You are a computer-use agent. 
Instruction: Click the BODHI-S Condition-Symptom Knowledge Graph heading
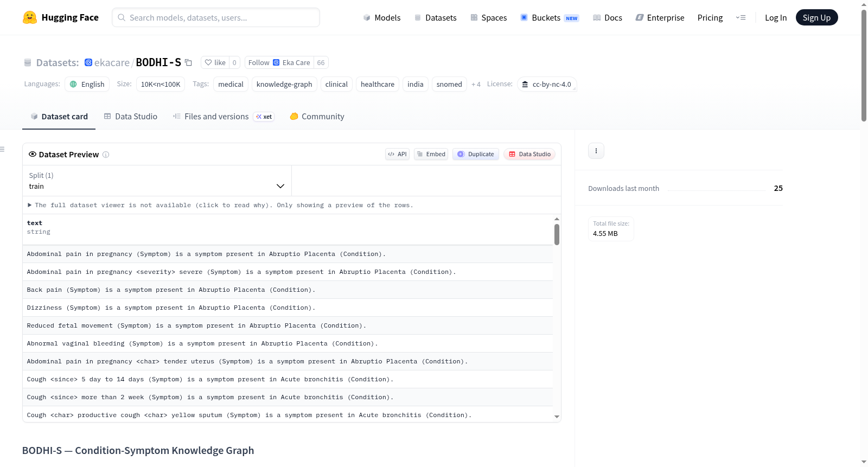click(x=138, y=450)
